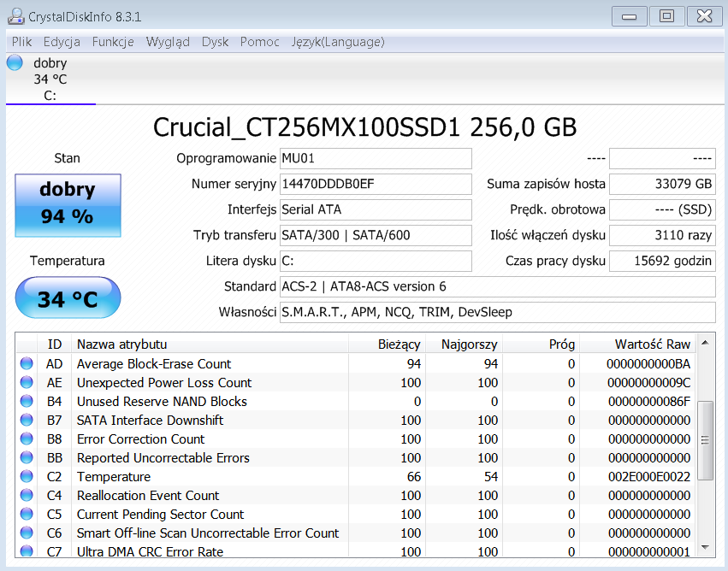Click the Oprogramowanie field showing MU01
The width and height of the screenshot is (728, 571).
click(376, 159)
